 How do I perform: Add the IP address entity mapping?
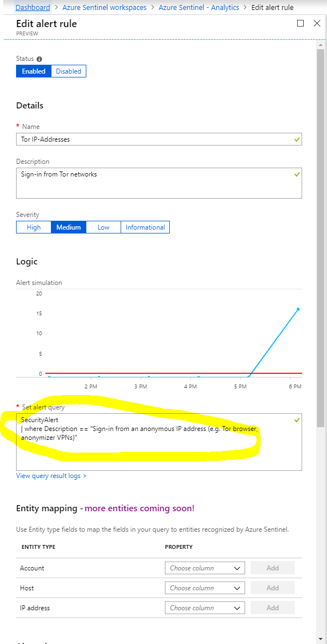(273, 607)
